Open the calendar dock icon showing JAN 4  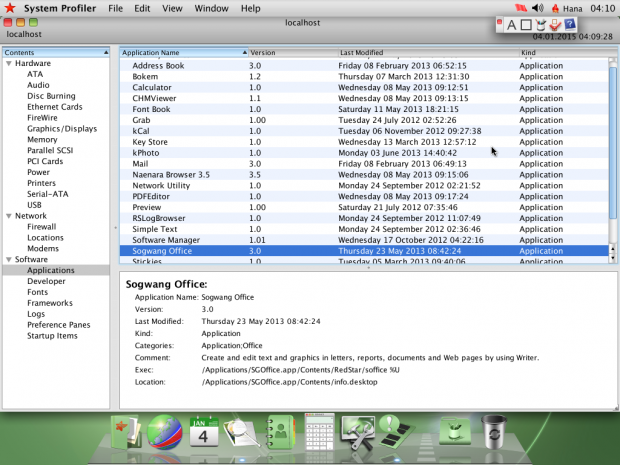click(204, 432)
